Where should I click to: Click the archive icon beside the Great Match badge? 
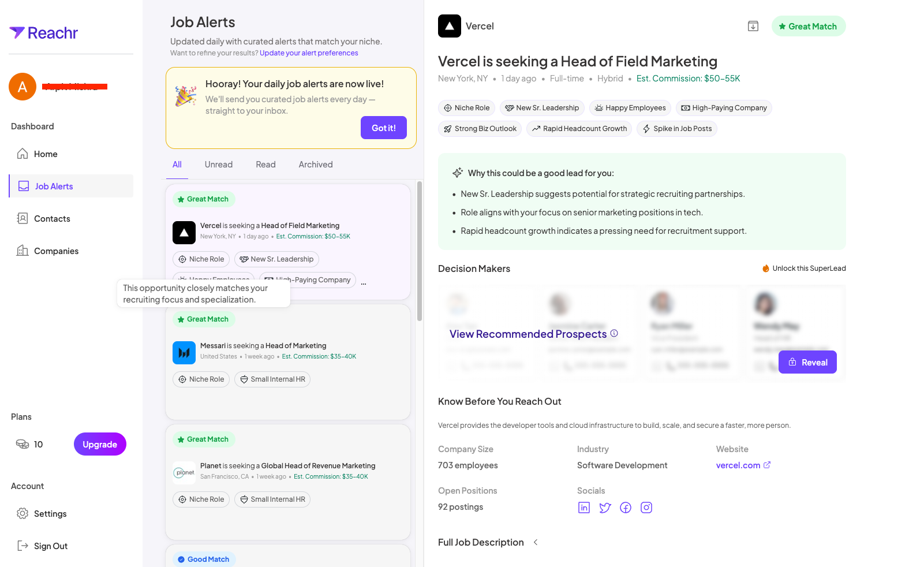click(753, 26)
